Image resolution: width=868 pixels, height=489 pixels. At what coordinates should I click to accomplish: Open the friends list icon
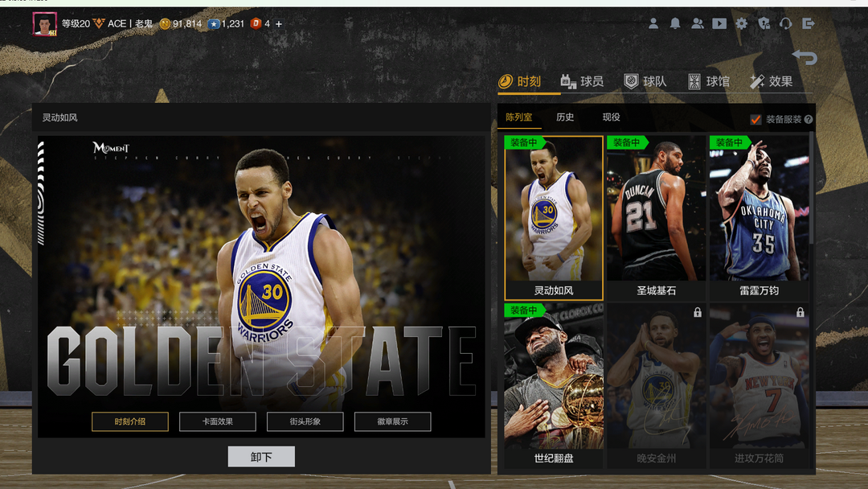[x=697, y=23]
